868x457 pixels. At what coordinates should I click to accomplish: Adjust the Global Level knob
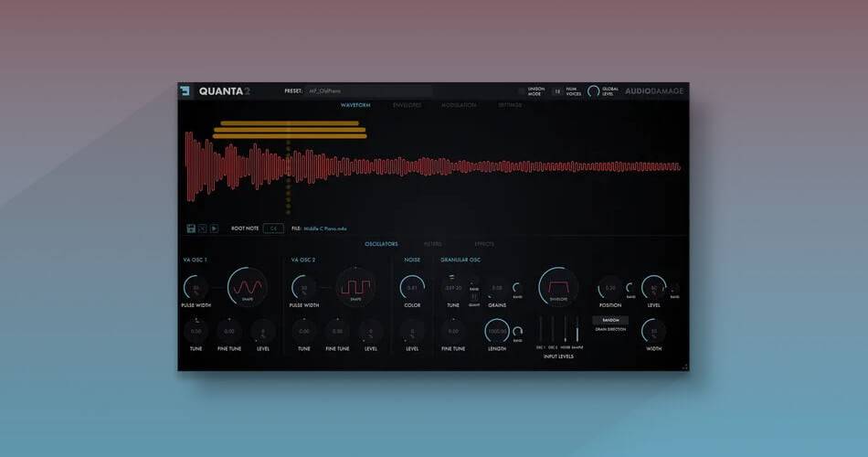click(593, 91)
